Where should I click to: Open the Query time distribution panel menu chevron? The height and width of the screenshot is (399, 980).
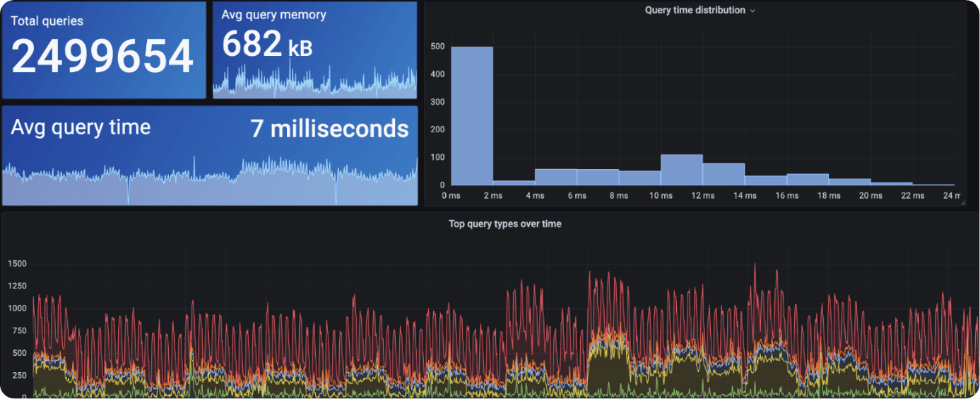(752, 11)
